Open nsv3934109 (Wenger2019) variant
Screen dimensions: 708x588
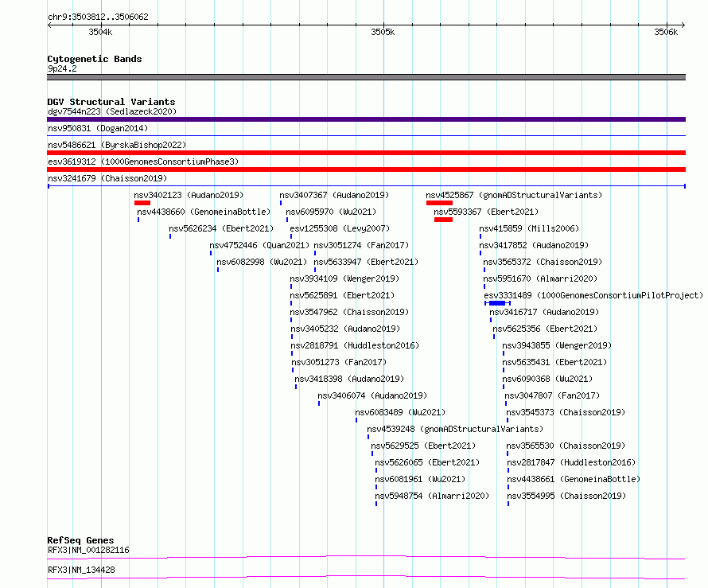pyautogui.click(x=344, y=278)
